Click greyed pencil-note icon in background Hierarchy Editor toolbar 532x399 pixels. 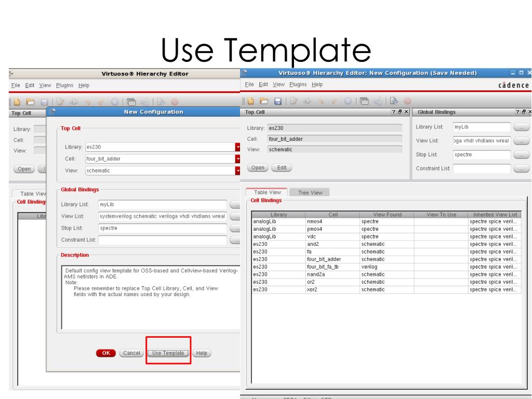[60, 102]
